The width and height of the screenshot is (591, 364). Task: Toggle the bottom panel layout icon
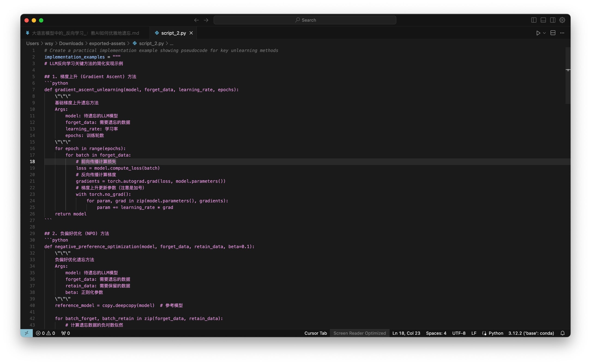pos(543,20)
